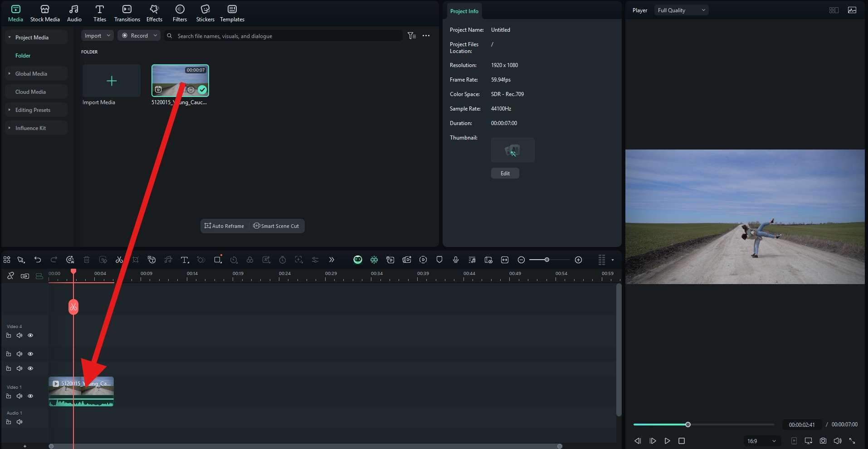
Task: Lock the Video 1 track
Action: pyautogui.click(x=9, y=396)
